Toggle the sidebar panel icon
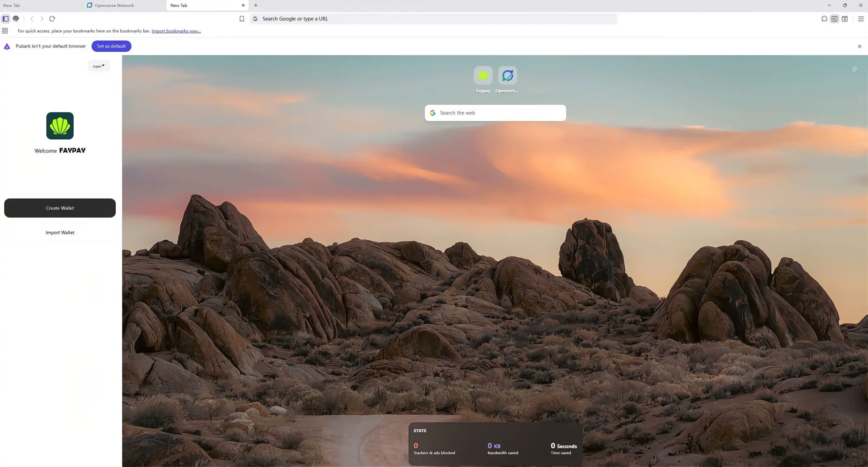This screenshot has height=467, width=868. [6, 19]
